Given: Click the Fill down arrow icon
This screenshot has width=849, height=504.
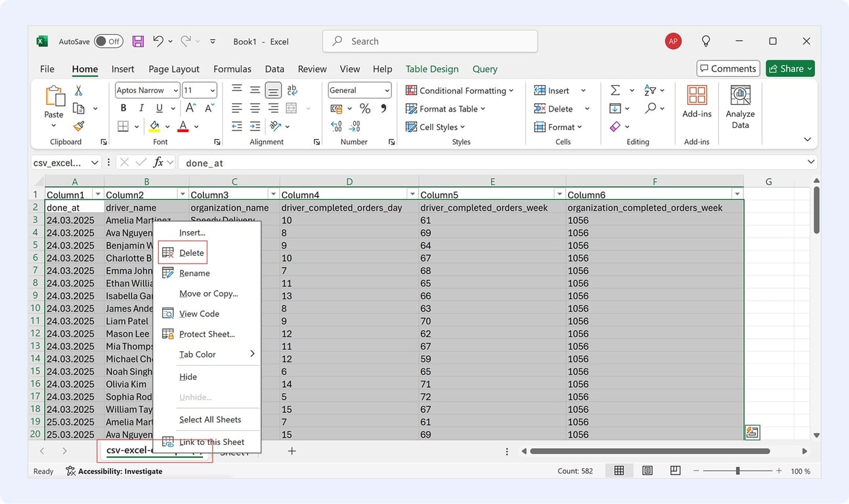Looking at the screenshot, I should pyautogui.click(x=615, y=108).
